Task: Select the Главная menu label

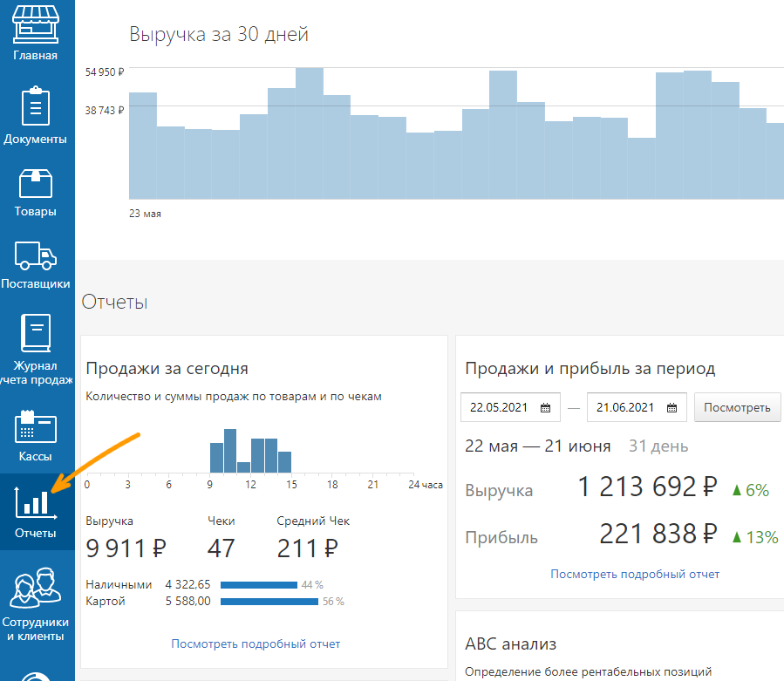Action: tap(36, 56)
